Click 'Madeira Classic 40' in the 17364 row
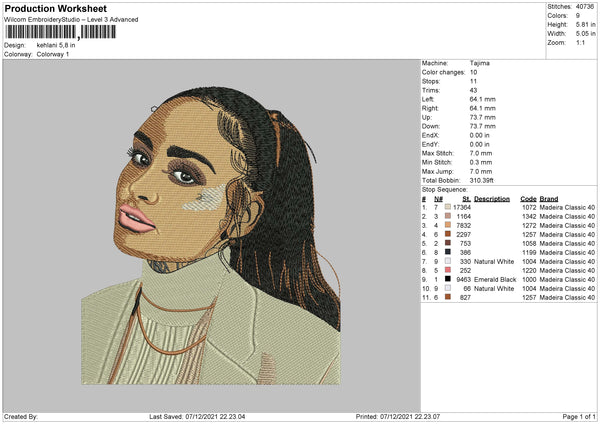 pyautogui.click(x=567, y=207)
